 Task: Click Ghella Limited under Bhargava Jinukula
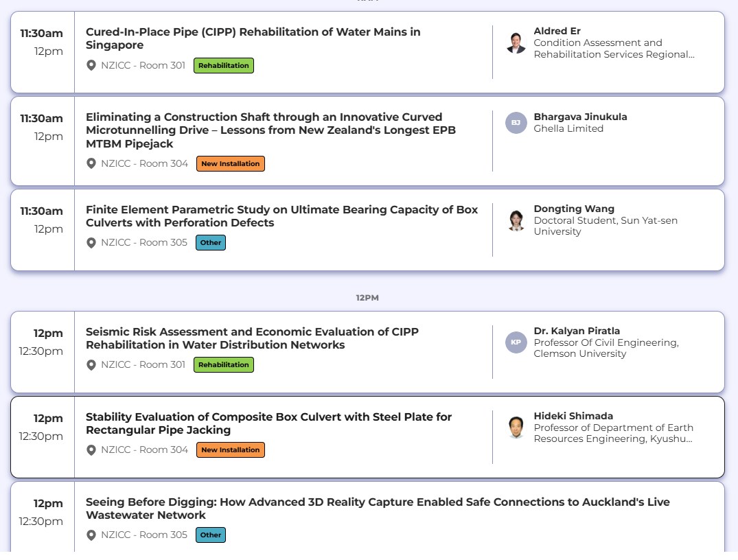click(568, 128)
